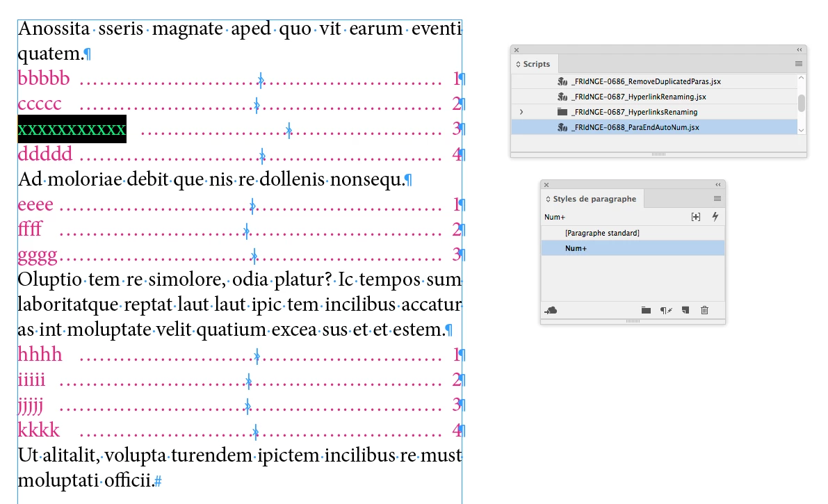Create a new style group folder
The image size is (828, 504).
click(x=646, y=310)
